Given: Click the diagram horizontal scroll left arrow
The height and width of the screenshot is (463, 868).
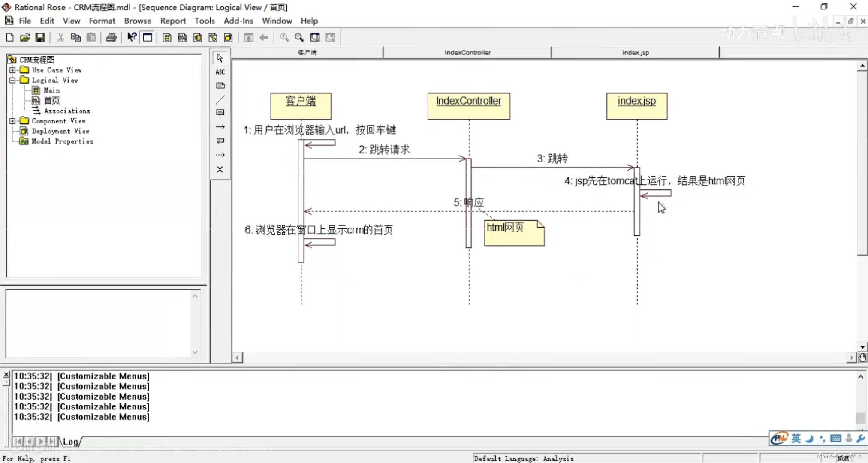Looking at the screenshot, I should click(x=237, y=358).
